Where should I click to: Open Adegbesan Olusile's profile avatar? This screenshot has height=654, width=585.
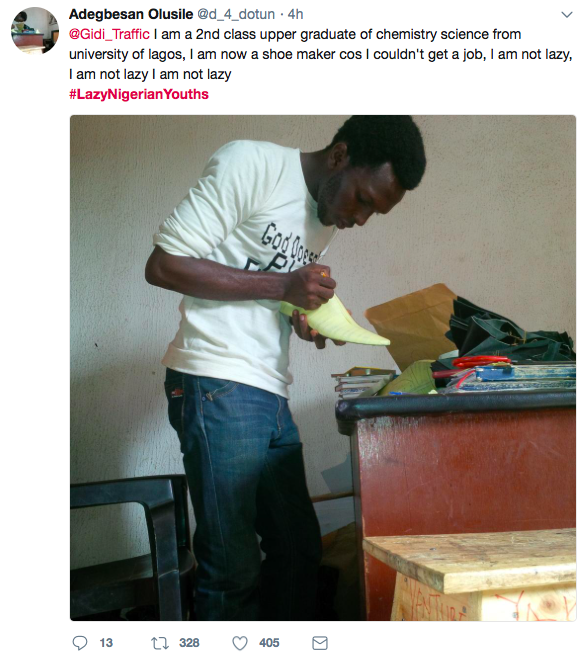tap(35, 30)
